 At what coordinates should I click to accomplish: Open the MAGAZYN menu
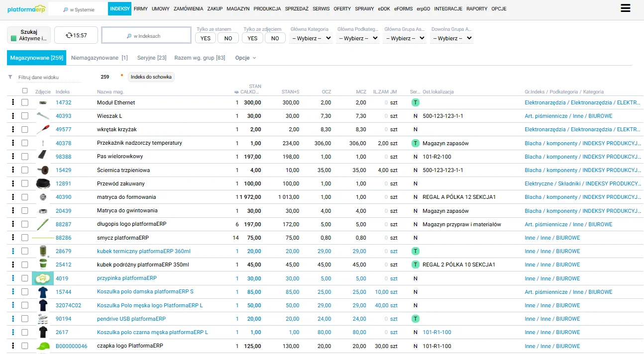pyautogui.click(x=238, y=9)
